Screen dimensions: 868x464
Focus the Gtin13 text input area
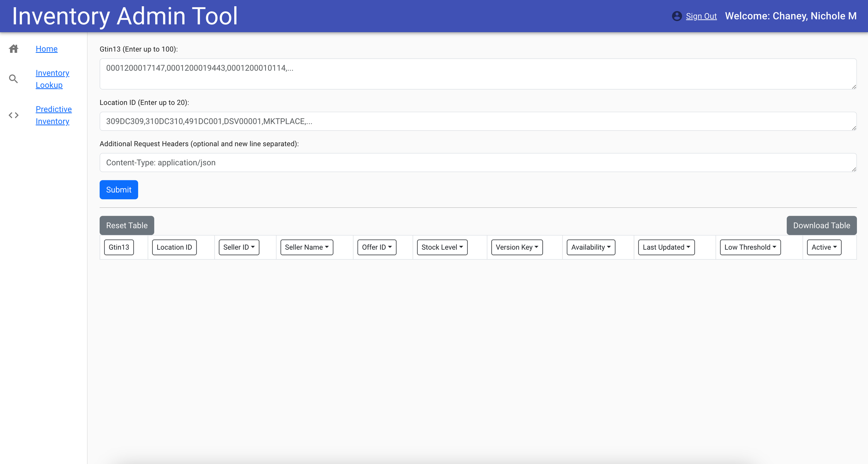coord(478,74)
